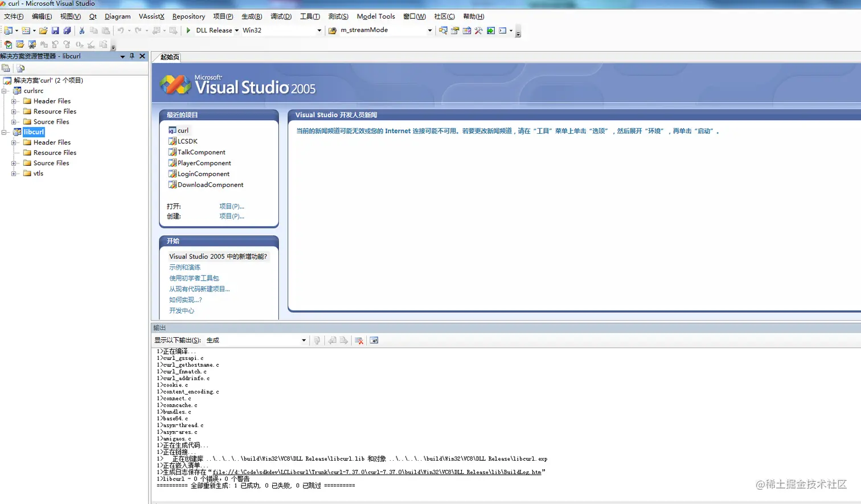Toggle word wrap in the Output pane

374,340
